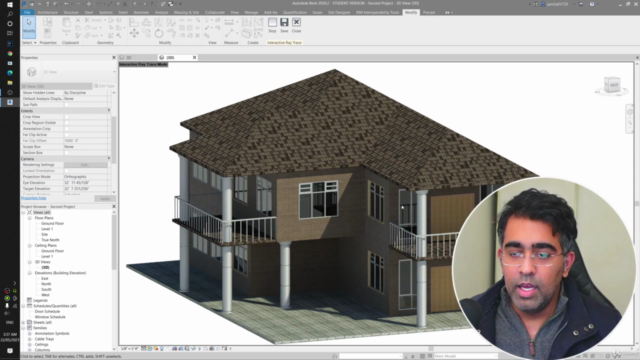Click the Copy tool beside Move
Screen dimensions: 640x360
(146, 34)
